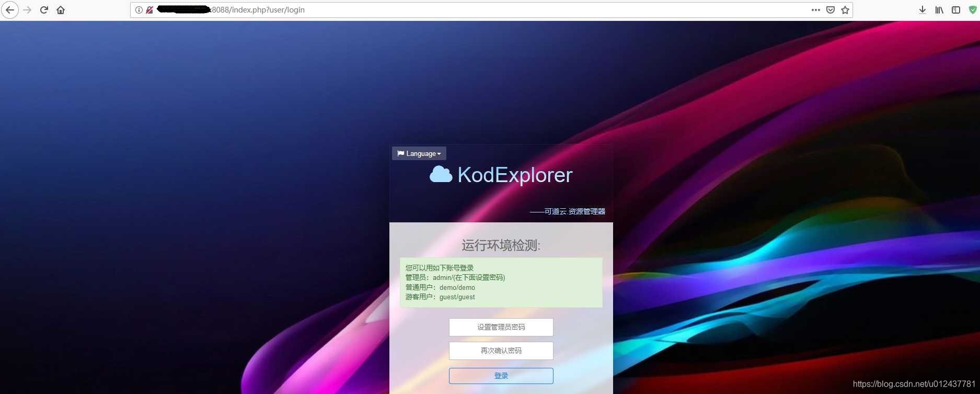Click the 普通用户: demo/demo line
980x394 pixels.
click(440, 287)
